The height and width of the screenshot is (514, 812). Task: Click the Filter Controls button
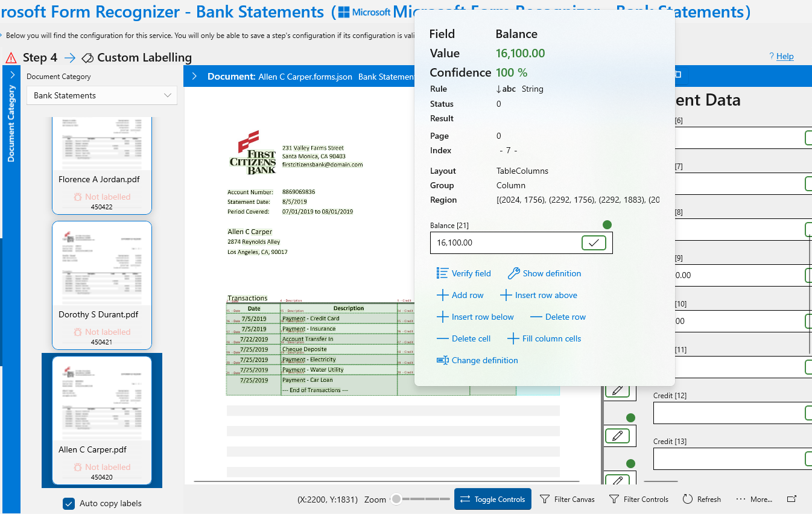tap(638, 500)
